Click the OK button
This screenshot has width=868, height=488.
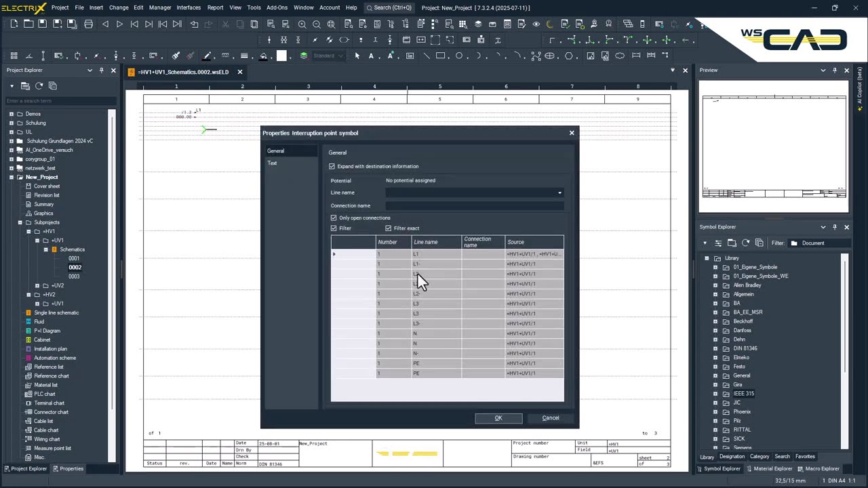pyautogui.click(x=498, y=418)
